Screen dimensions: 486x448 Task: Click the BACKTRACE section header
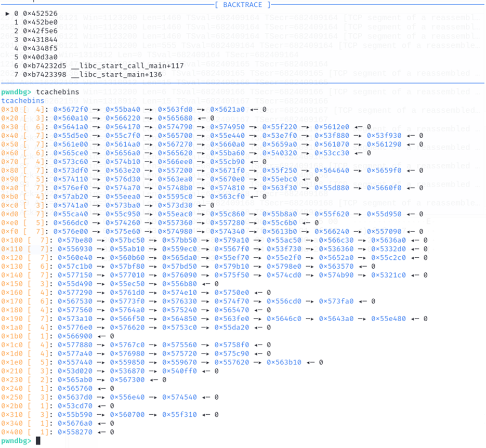243,5
